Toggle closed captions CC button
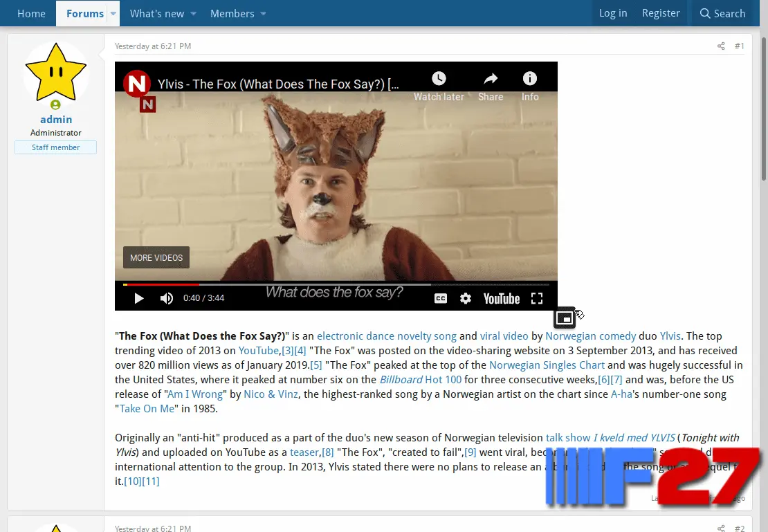 [441, 298]
